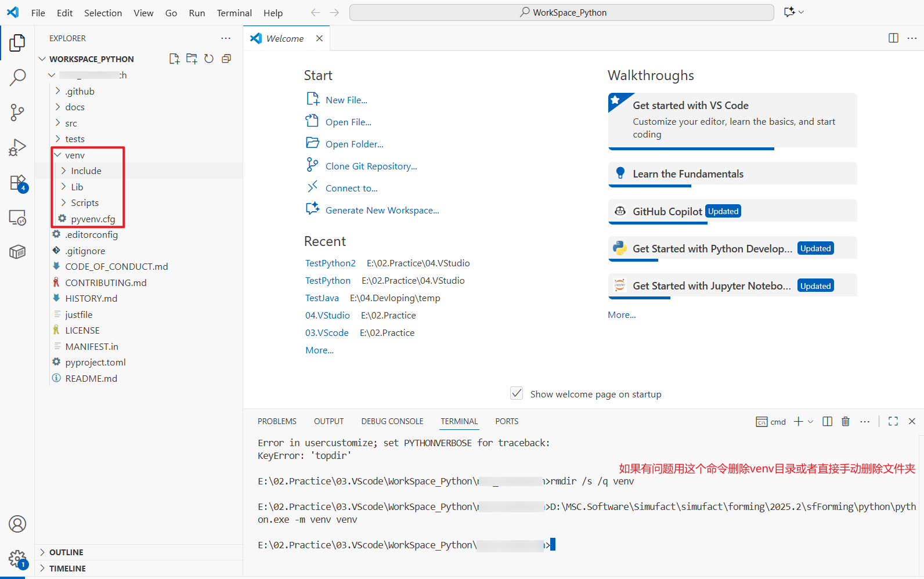924x579 pixels.
Task: Open editor more actions ellipsis
Action: [x=912, y=38]
